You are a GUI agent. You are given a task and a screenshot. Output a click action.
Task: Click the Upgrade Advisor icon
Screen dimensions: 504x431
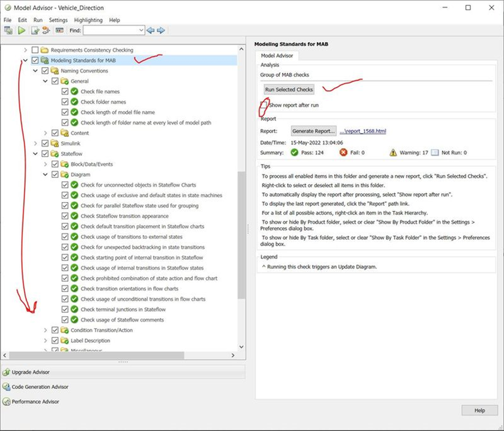[x=6, y=372]
